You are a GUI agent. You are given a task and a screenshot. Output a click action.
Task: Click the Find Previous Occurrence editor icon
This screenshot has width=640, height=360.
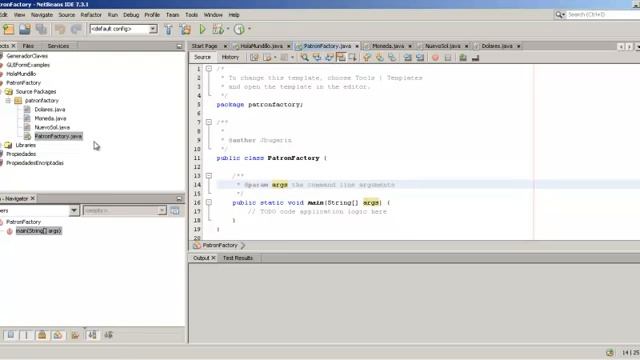point(317,58)
